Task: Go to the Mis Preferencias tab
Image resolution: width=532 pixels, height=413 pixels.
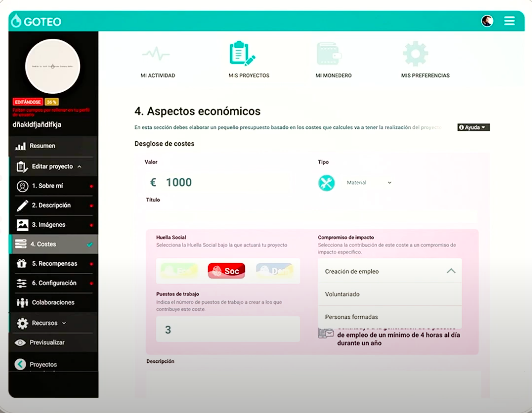Action: point(425,75)
